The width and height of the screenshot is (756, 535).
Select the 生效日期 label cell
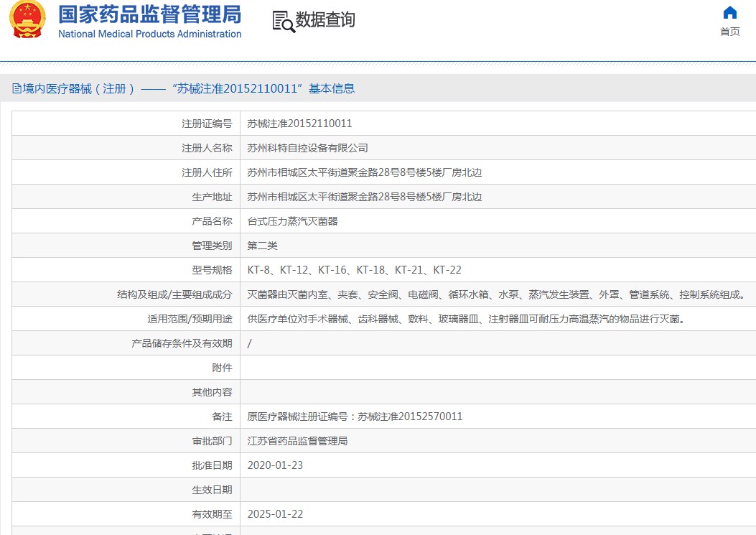126,490
